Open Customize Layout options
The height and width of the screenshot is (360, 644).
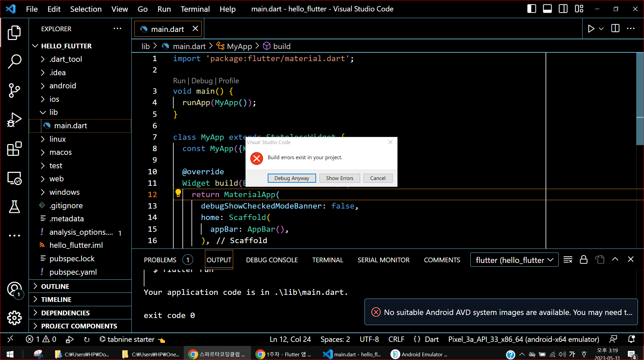point(579,9)
